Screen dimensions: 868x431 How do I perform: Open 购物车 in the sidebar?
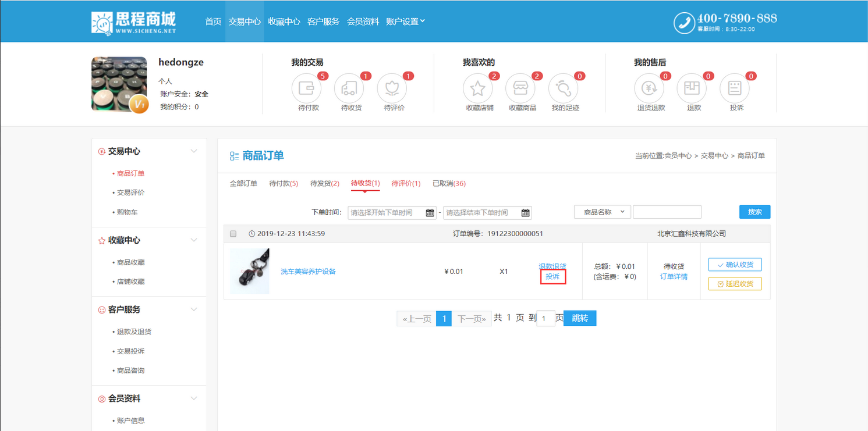(x=126, y=212)
